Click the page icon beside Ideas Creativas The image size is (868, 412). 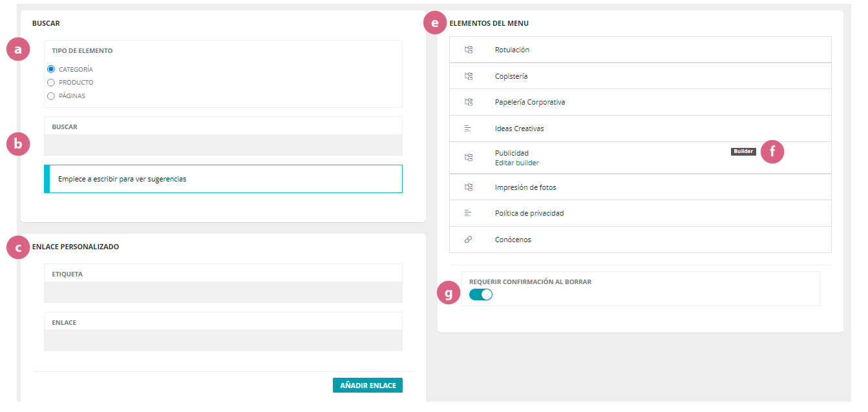tap(469, 129)
